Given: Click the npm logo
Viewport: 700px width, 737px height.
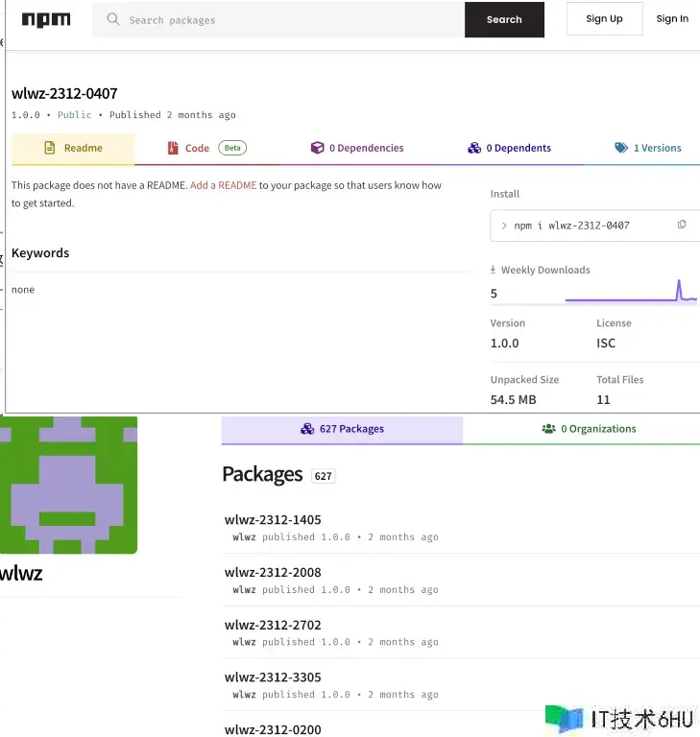Looking at the screenshot, I should click(46, 20).
